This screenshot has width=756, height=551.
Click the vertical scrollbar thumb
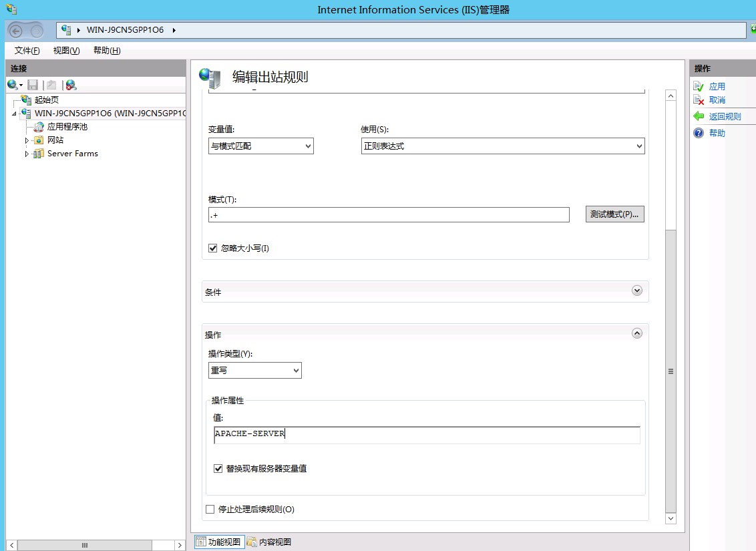click(671, 371)
